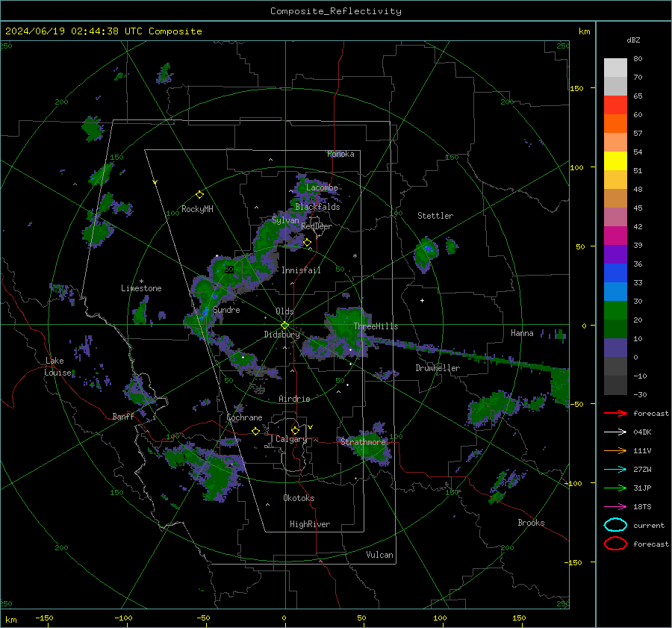Select the 60 dBZ red color swatch
This screenshot has height=628, width=672.
[615, 105]
